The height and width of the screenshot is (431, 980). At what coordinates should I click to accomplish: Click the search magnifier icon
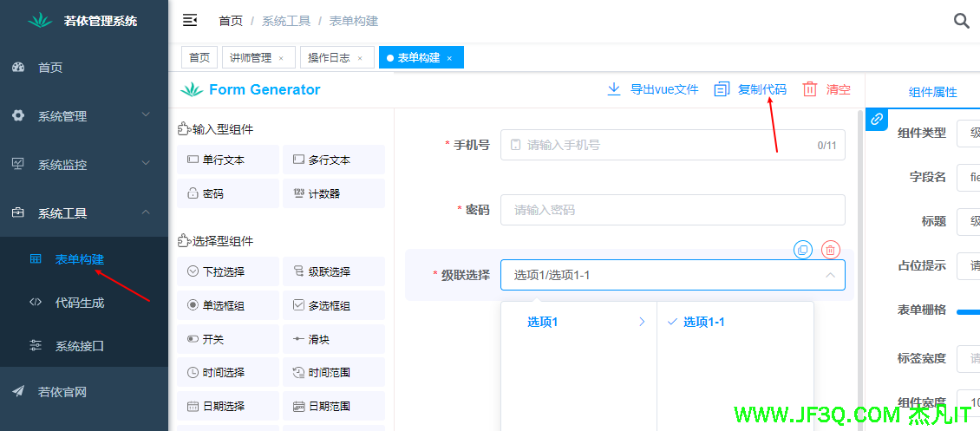[x=961, y=21]
